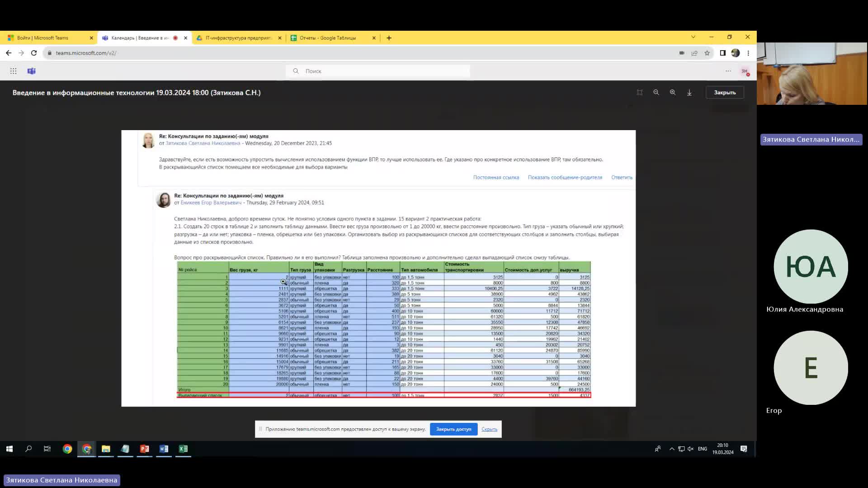Click the muted volume tray icon
This screenshot has width=868, height=488.
point(690,449)
